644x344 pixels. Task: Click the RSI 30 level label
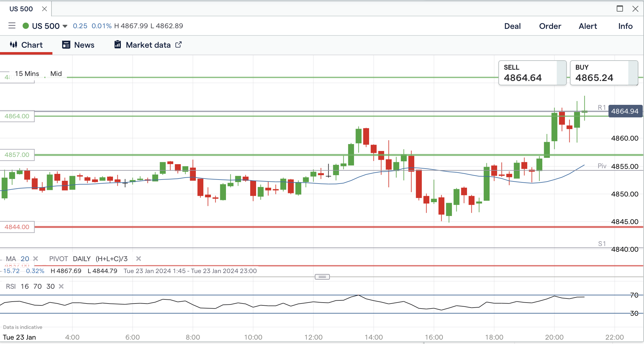634,313
